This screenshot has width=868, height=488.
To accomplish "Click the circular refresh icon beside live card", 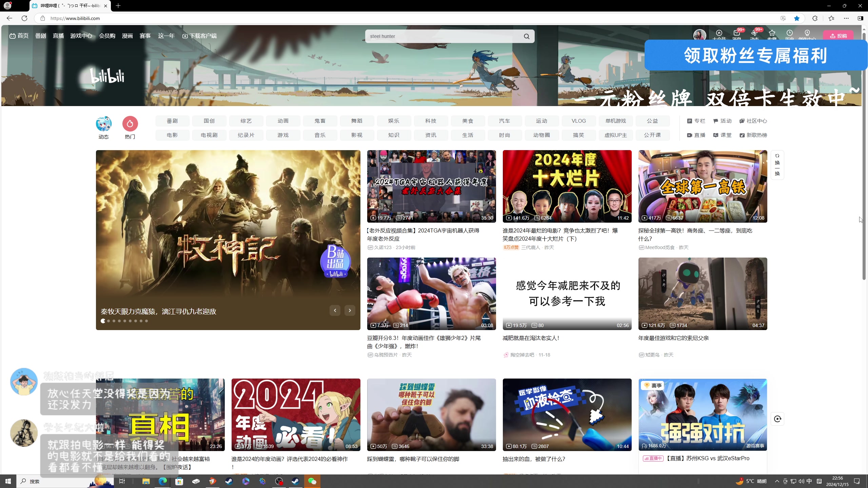I will click(777, 419).
